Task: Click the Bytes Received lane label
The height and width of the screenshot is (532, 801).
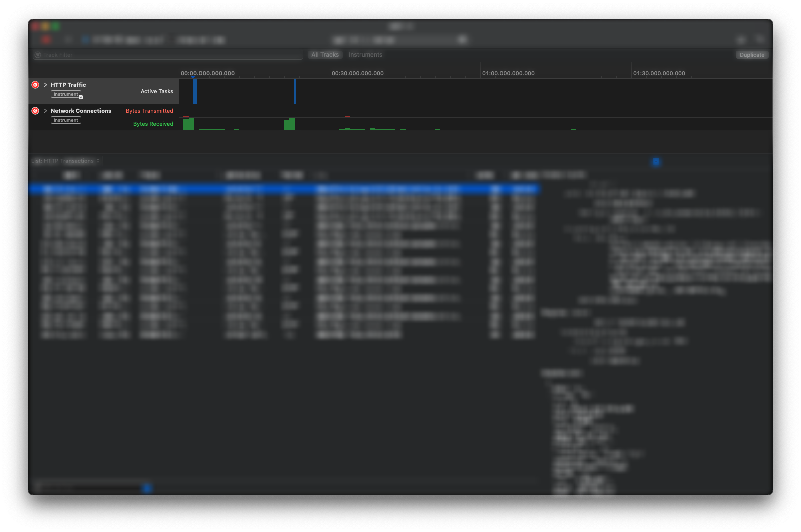Action: (153, 124)
